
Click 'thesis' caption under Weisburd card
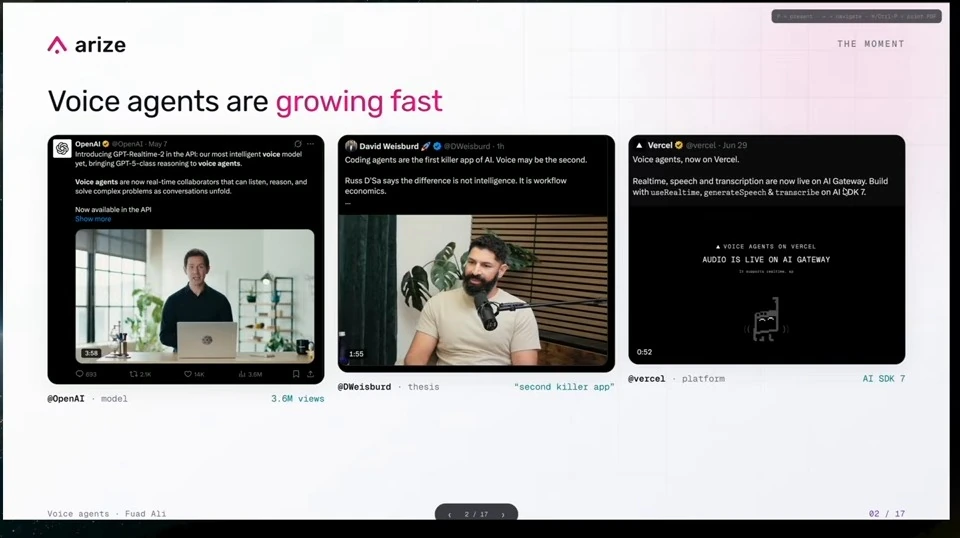click(424, 387)
